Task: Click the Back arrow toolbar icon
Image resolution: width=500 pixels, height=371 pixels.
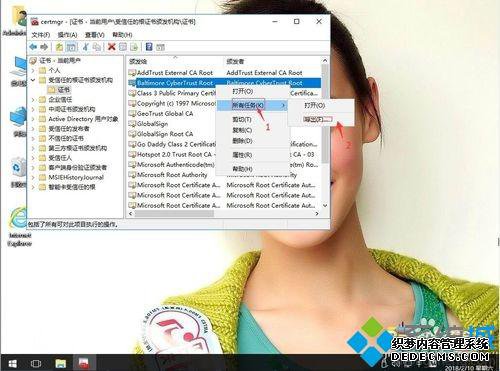Action: 33,47
